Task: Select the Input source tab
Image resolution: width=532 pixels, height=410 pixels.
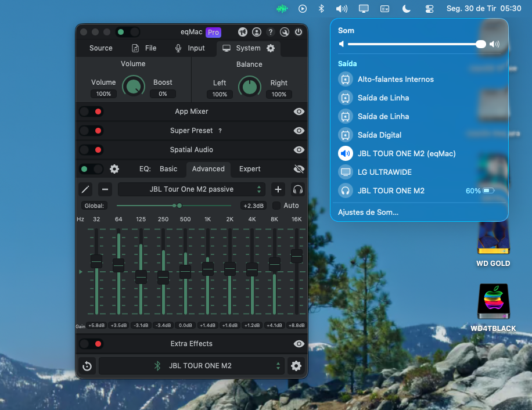Action: 190,48
